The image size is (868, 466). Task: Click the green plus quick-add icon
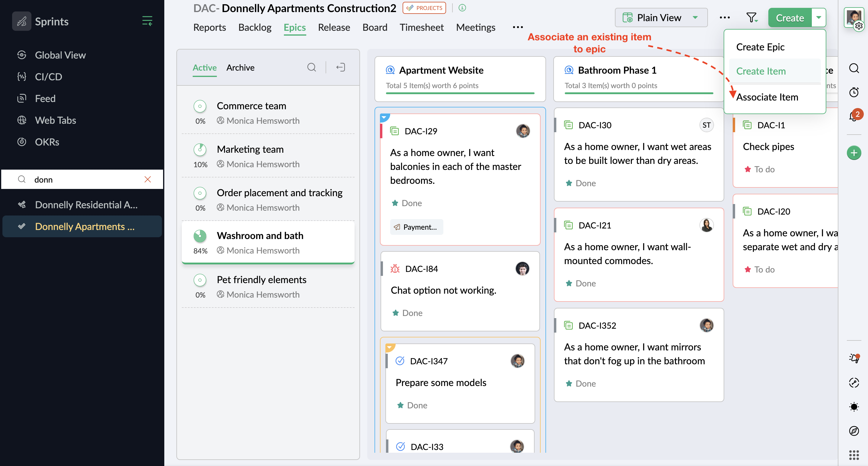854,153
